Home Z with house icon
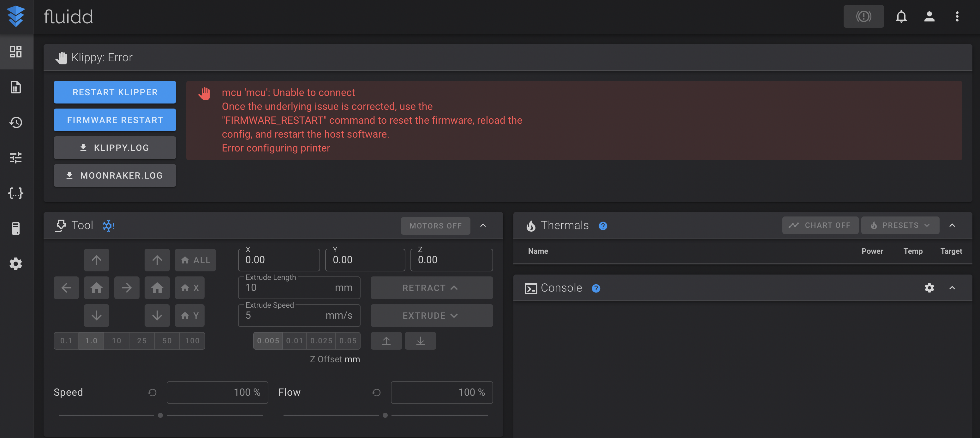The width and height of the screenshot is (980, 438). 157,288
